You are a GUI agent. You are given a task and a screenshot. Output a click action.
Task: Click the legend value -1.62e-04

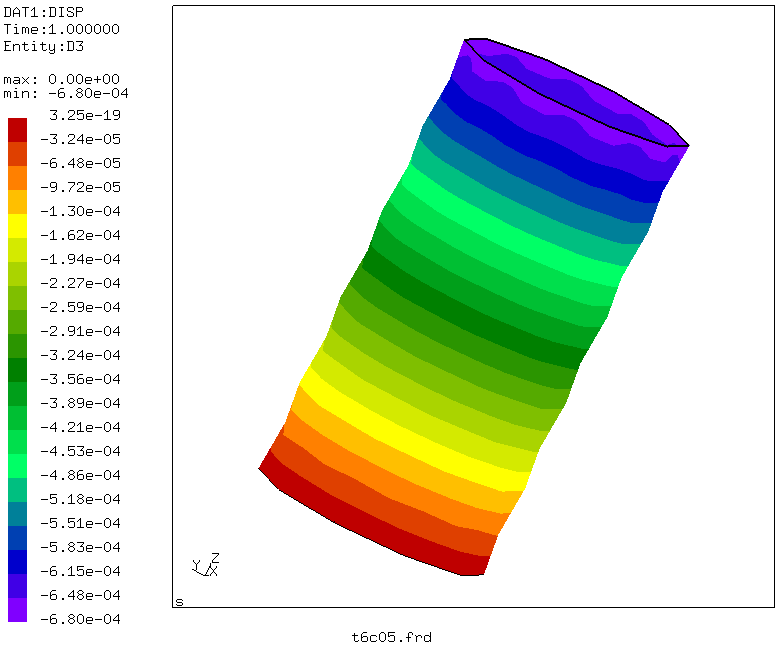click(x=80, y=235)
